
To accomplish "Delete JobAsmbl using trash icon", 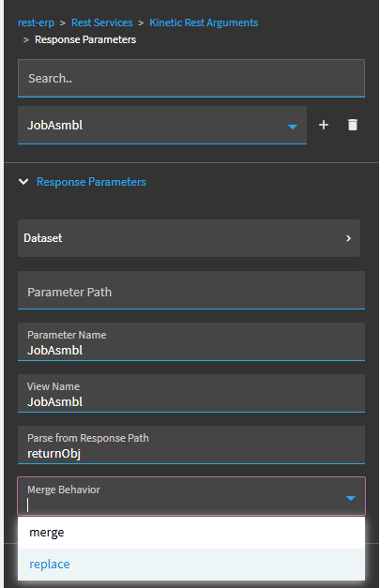I will (x=353, y=125).
